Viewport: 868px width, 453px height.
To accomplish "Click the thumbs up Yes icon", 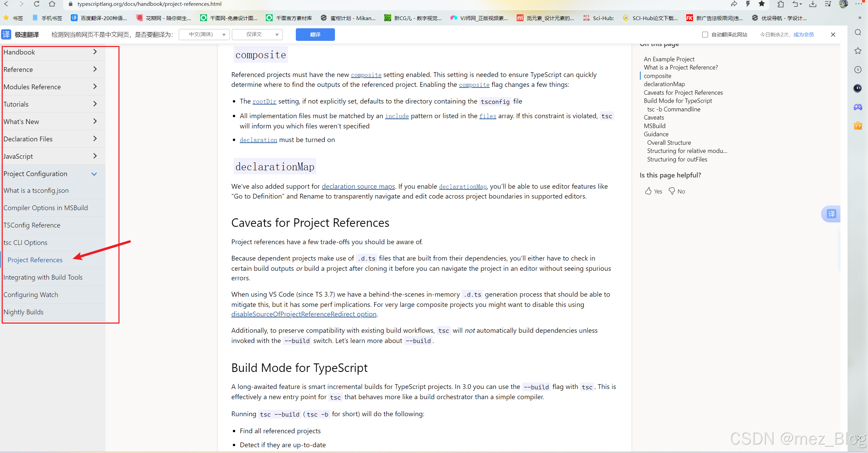I will click(x=648, y=191).
